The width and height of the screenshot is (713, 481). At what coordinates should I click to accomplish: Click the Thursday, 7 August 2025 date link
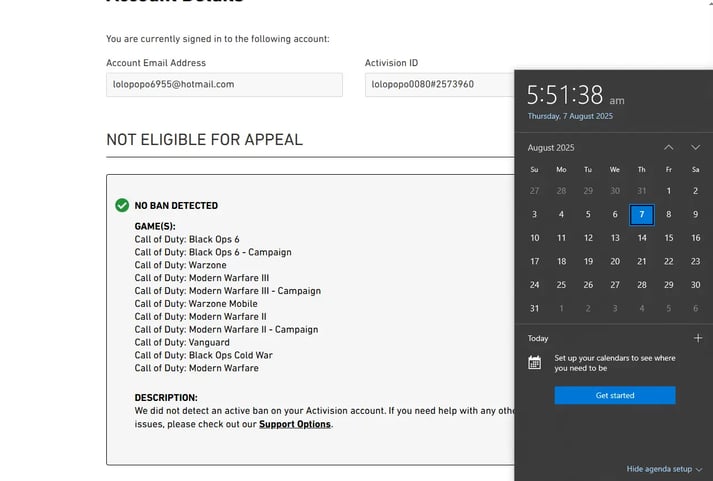570,116
